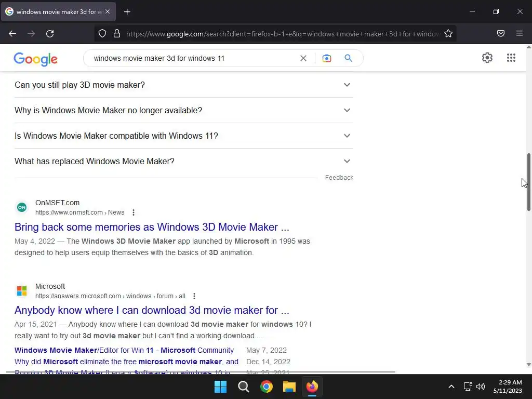Run search with magnifier icon
The image size is (532, 399).
click(348, 58)
